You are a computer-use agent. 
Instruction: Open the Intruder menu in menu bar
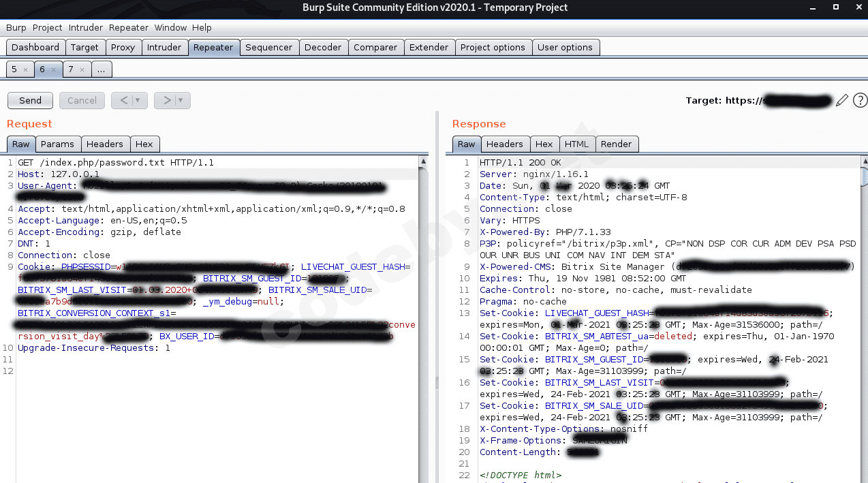pyautogui.click(x=86, y=28)
